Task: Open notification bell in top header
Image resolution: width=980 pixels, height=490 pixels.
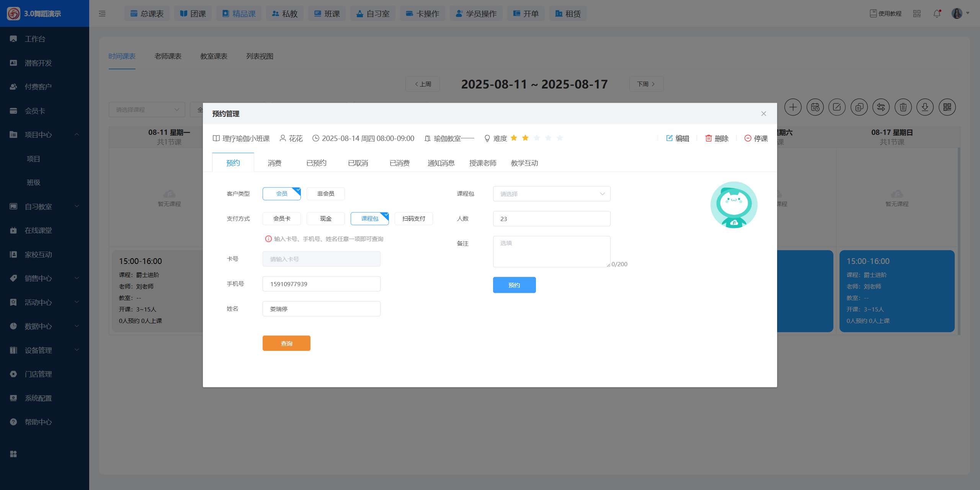Action: [x=937, y=14]
